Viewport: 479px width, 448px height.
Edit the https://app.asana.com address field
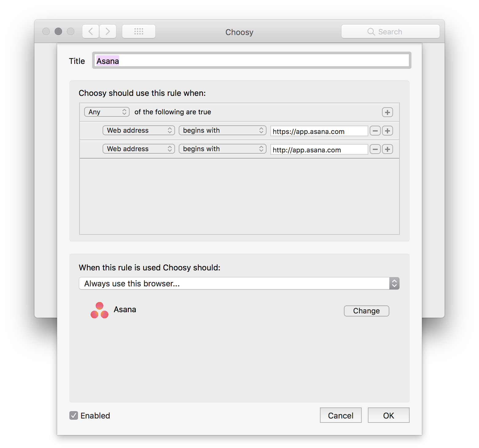click(x=319, y=131)
